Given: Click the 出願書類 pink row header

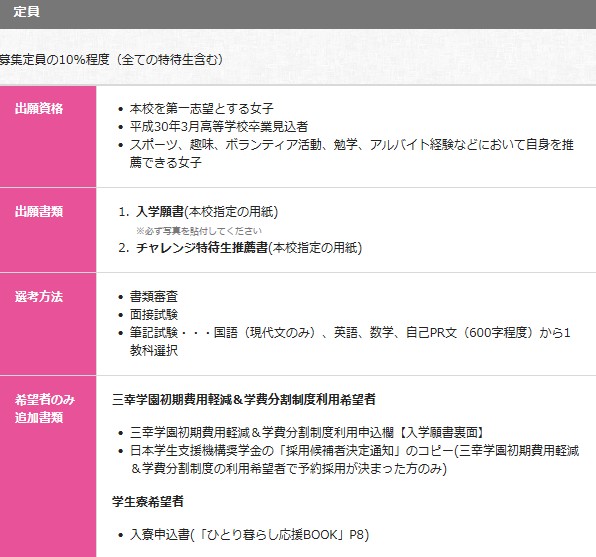Looking at the screenshot, I should [48, 230].
